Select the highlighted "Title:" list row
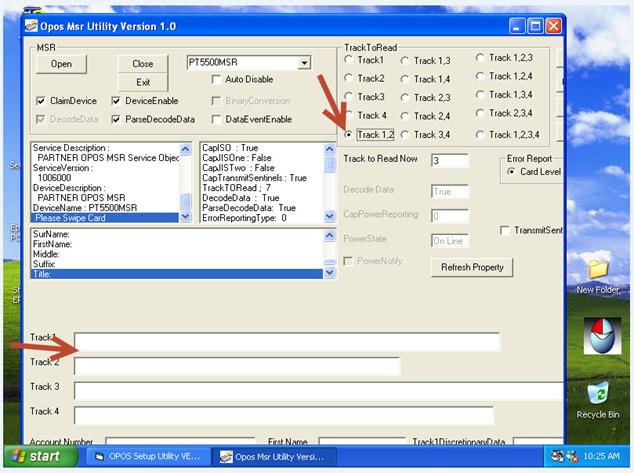 pos(178,274)
